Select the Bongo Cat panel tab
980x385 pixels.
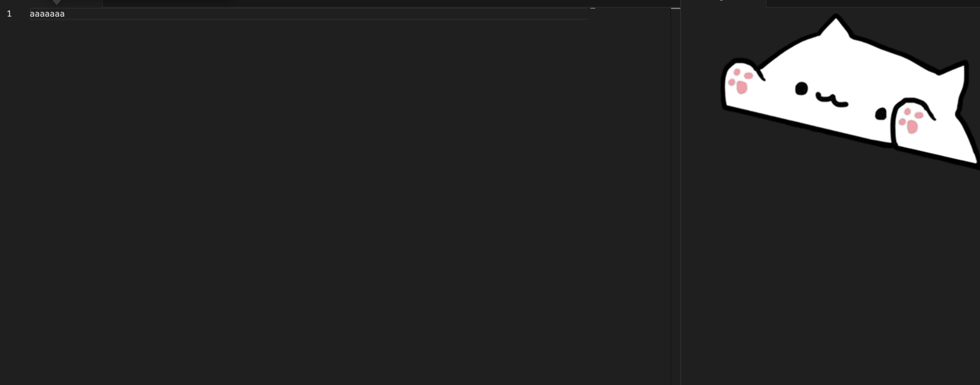[723, 3]
